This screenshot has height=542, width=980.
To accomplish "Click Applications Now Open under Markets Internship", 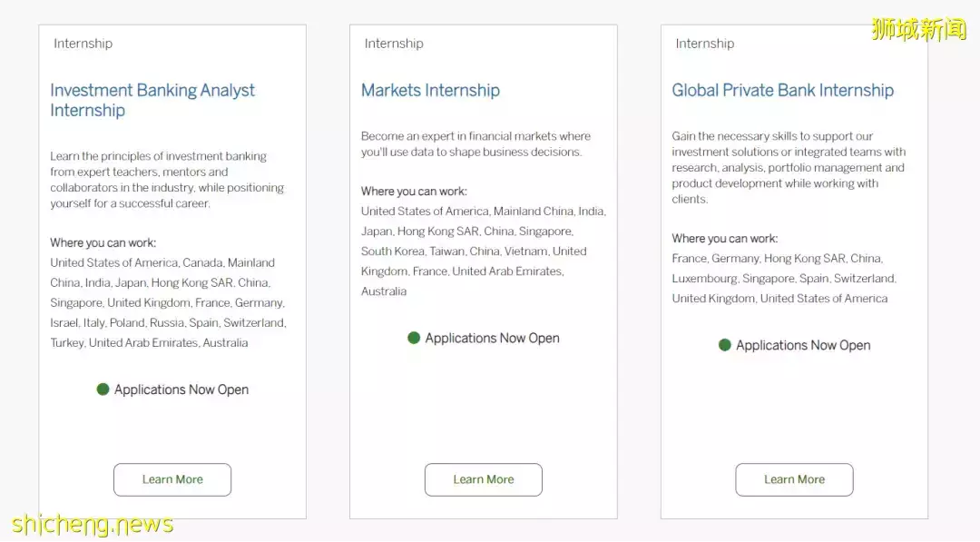I will 492,338.
